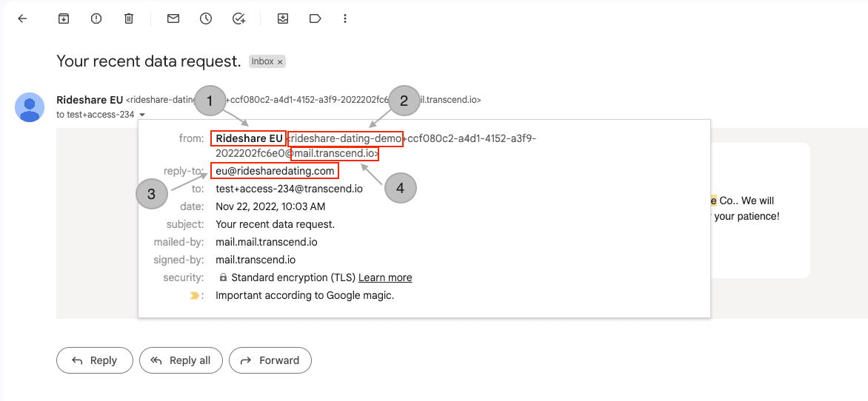Click the sender's avatar picture
This screenshot has height=401, width=868.
click(30, 107)
